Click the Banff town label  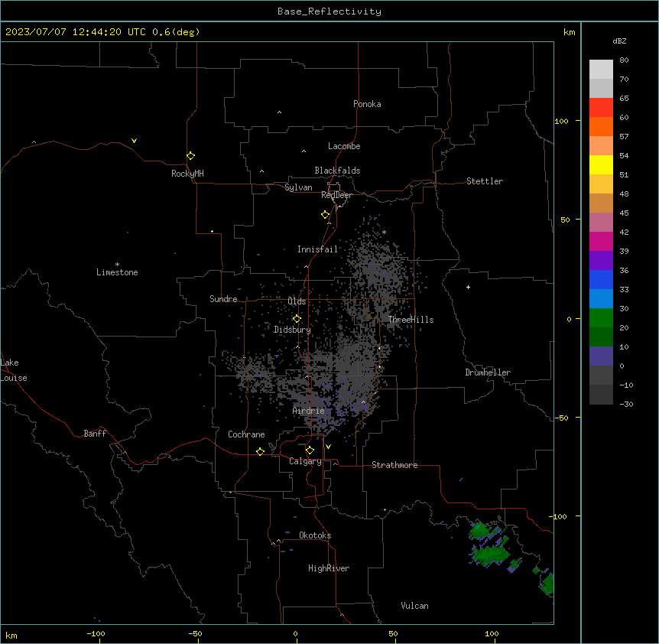(x=95, y=434)
